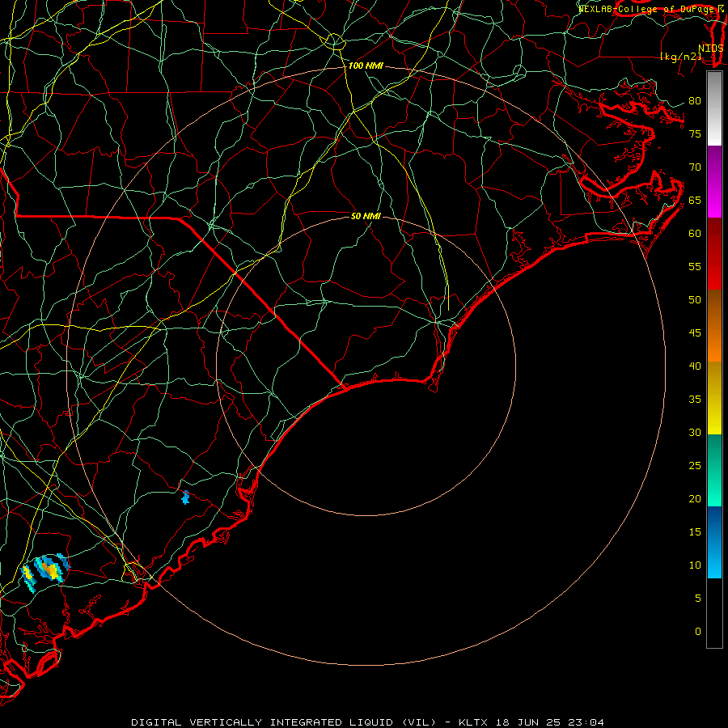
Task: Click the orange-yellow core of the large storm cell
Action: pyautogui.click(x=52, y=570)
